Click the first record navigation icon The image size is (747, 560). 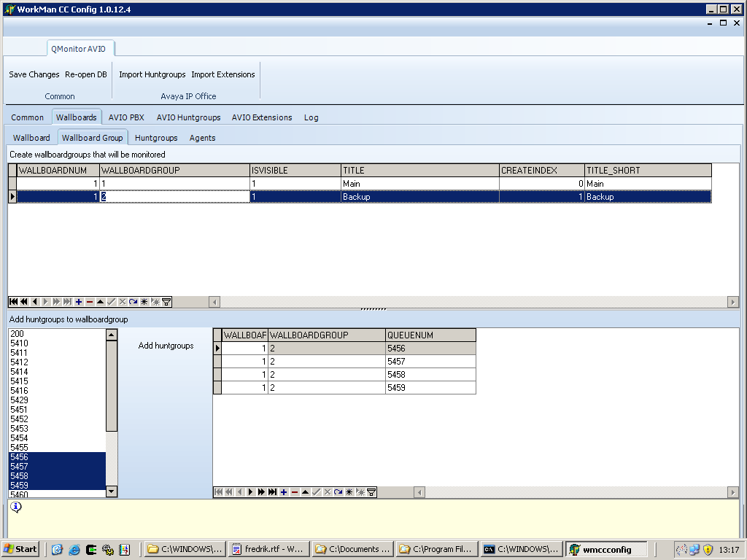point(12,301)
